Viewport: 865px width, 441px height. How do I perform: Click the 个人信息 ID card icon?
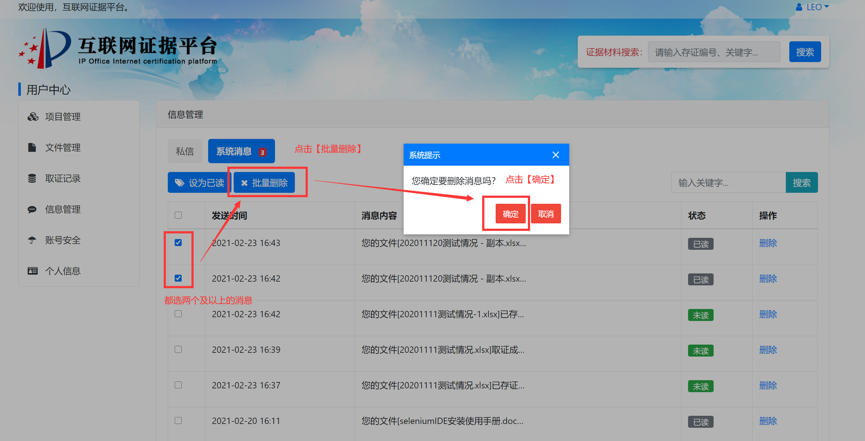click(x=32, y=271)
